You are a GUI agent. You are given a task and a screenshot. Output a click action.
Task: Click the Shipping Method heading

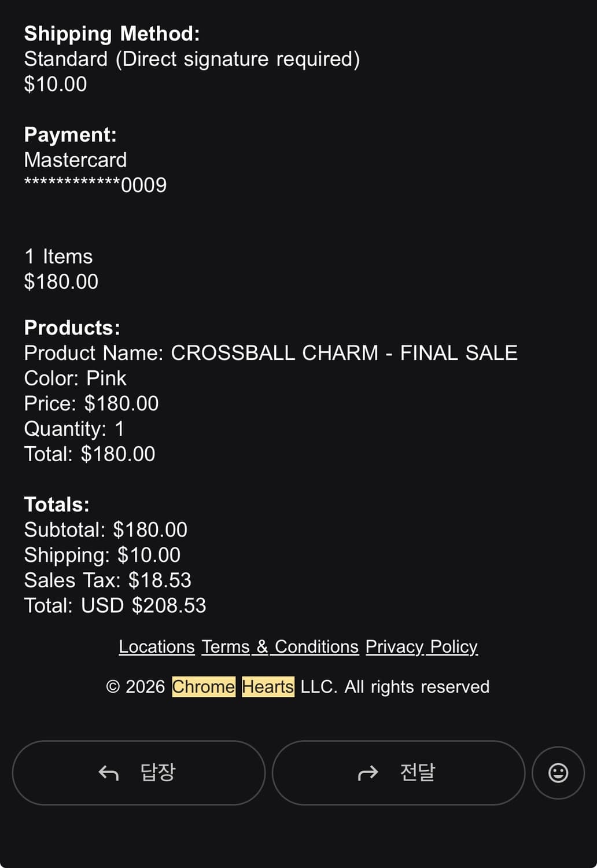coord(112,34)
